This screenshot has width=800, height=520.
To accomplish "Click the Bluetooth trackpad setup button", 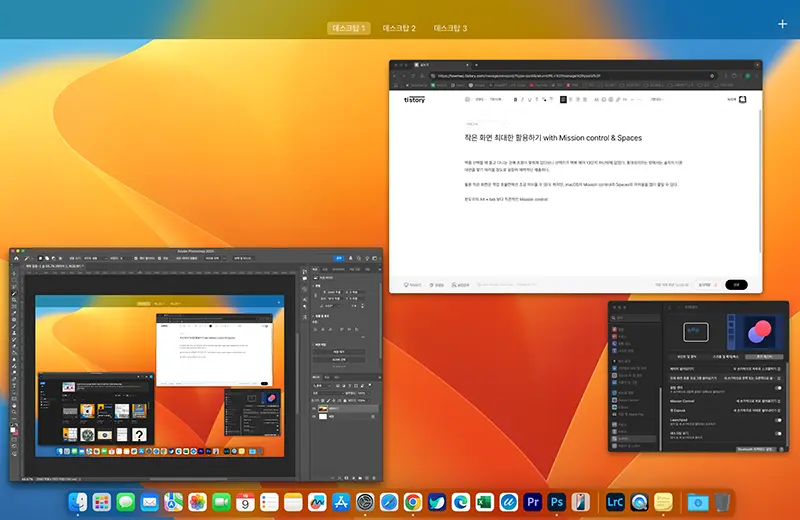I will 757,449.
